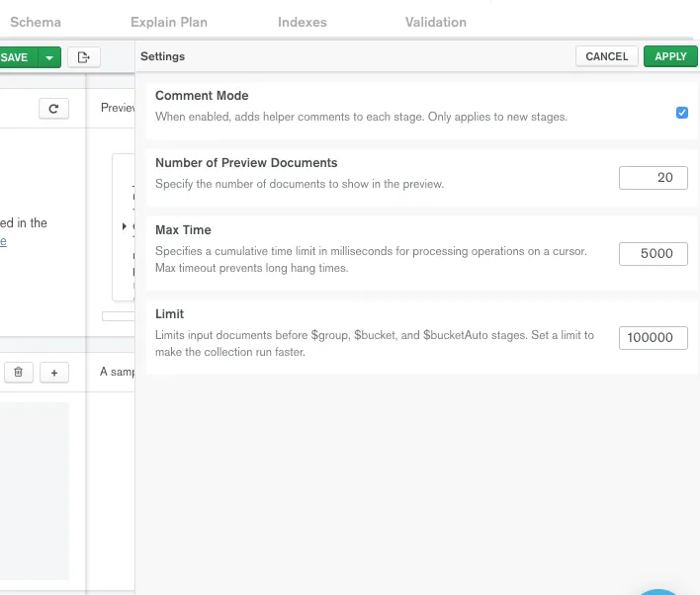
Task: Switch to the Schema tab
Action: coord(36,22)
